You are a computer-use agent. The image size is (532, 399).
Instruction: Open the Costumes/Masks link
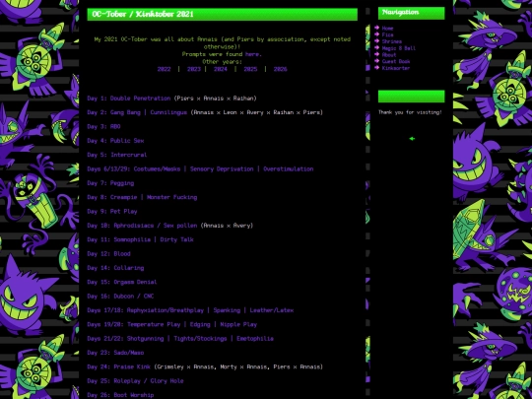157,169
